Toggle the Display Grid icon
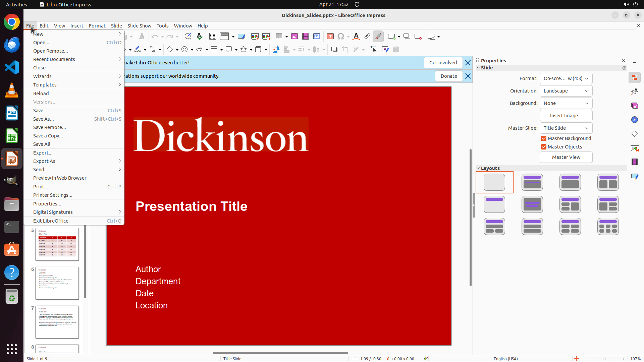Viewport: 644px width, 362px height. (x=212, y=37)
